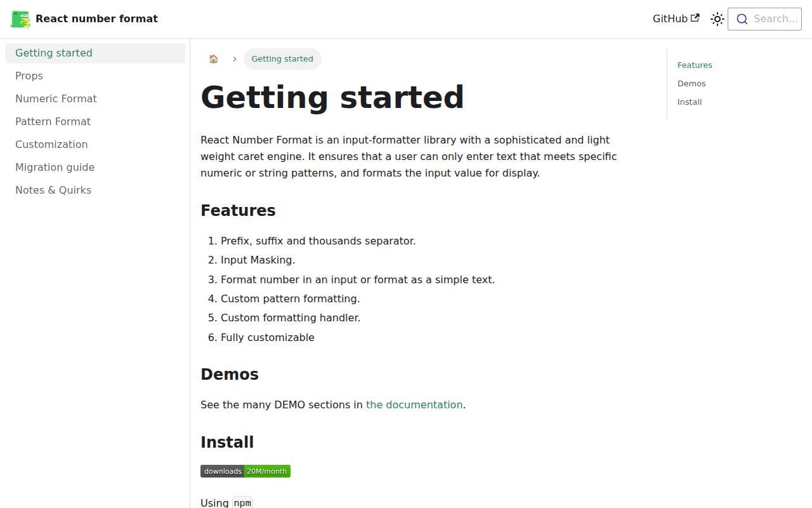Click the Features section heading
This screenshot has width=812, height=508.
238,211
